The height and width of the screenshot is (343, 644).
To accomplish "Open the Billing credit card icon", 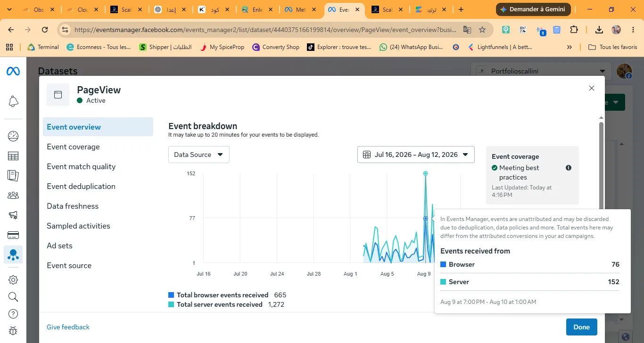I will 13,235.
